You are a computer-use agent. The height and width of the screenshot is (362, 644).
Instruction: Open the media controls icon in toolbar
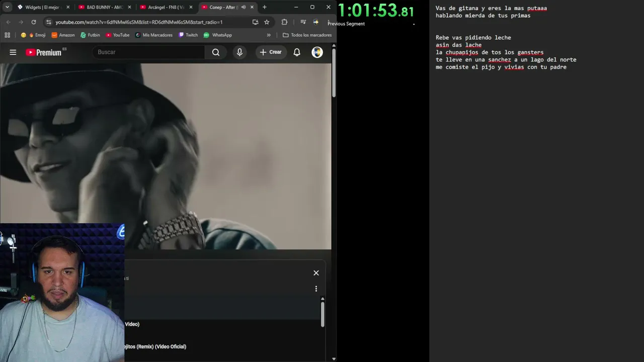pyautogui.click(x=303, y=22)
